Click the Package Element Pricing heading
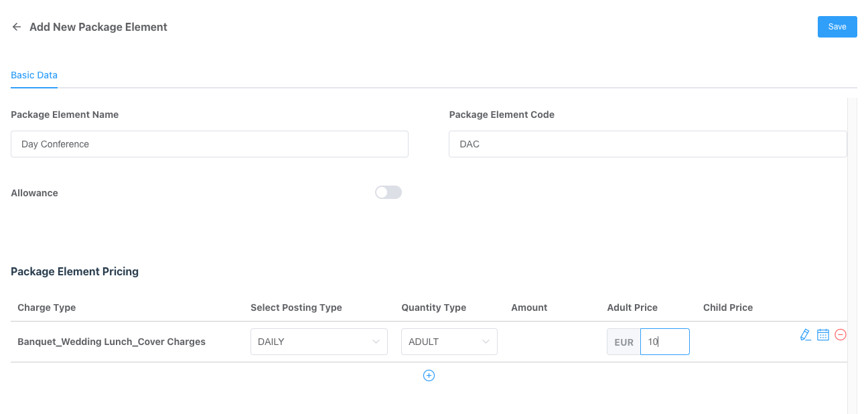Screen dimensions: 868x414 tap(75, 271)
